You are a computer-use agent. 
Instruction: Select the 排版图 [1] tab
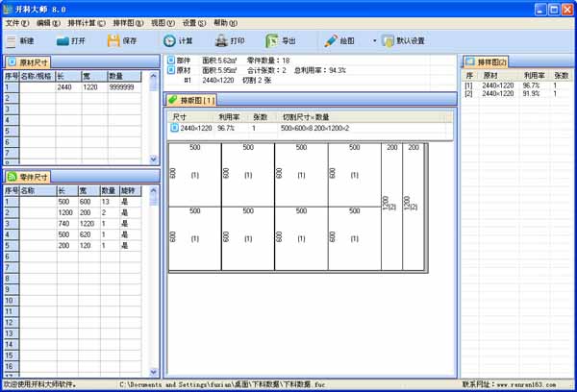pyautogui.click(x=191, y=100)
